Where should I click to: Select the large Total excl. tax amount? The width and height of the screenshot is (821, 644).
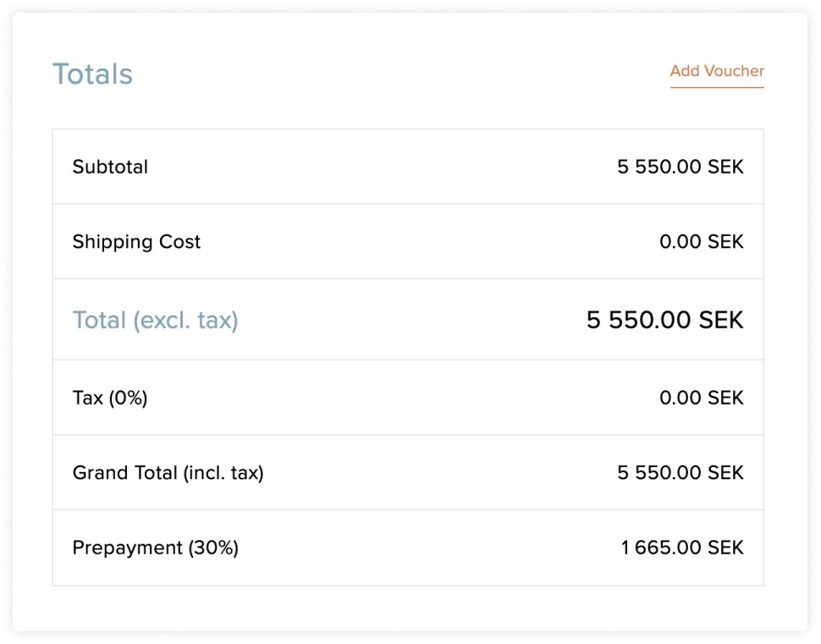point(665,319)
